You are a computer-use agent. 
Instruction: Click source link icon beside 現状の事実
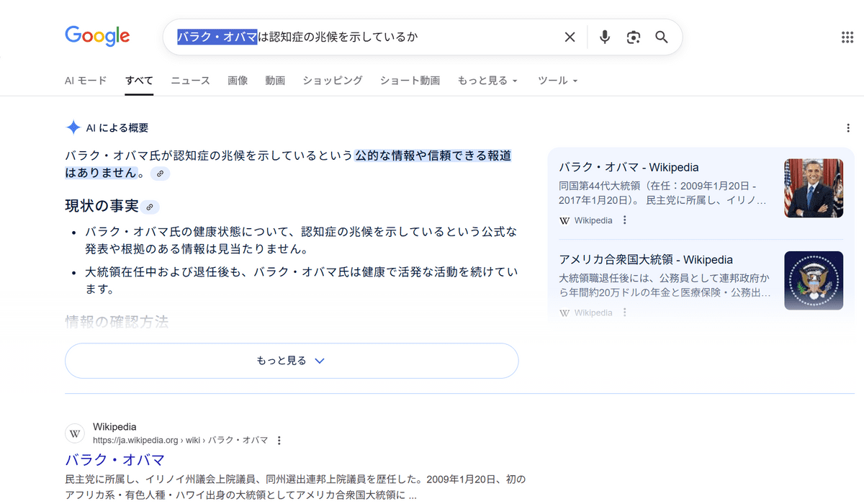[x=150, y=207]
